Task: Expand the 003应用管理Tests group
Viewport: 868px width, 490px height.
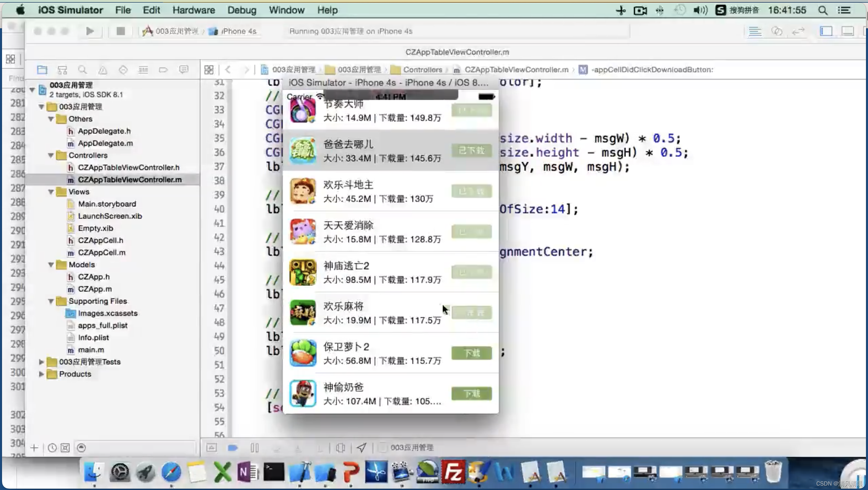Action: [x=41, y=362]
